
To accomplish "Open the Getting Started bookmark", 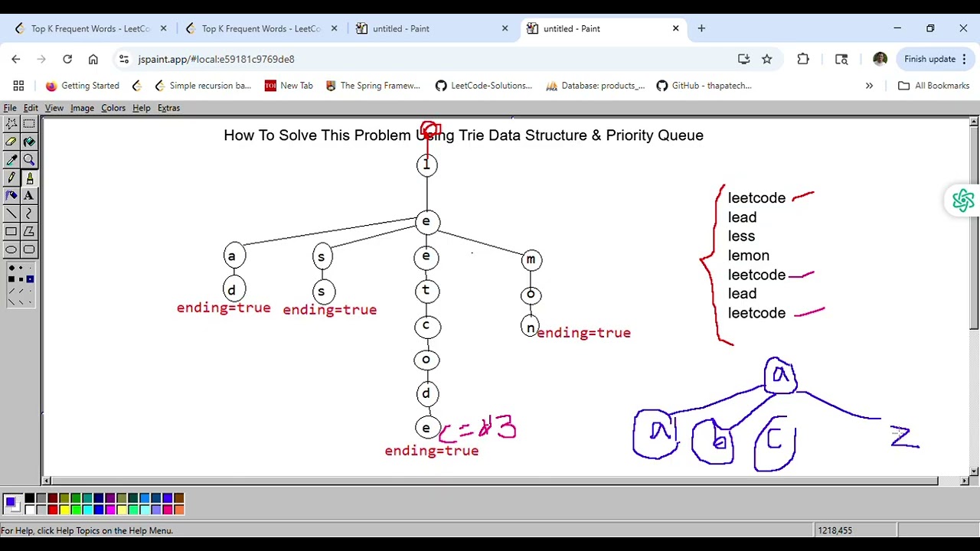I will tap(82, 86).
